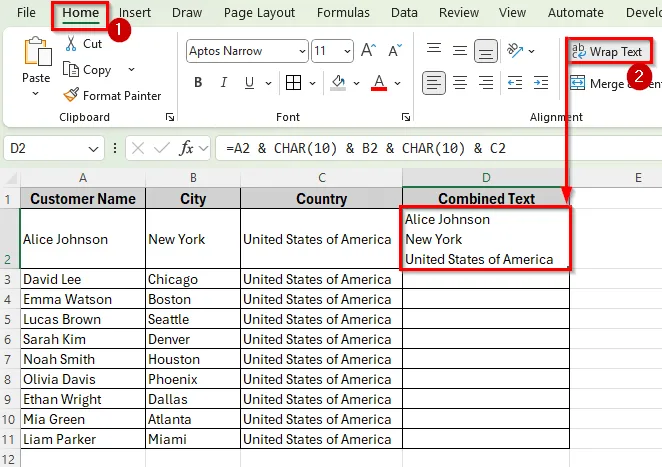
Task: Select cell containing Houston
Action: pyautogui.click(x=193, y=359)
